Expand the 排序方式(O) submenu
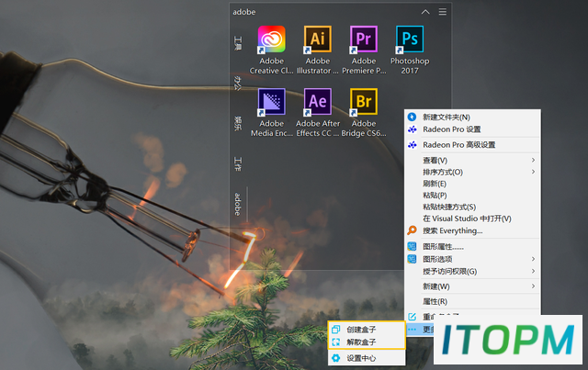The image size is (588, 370). coord(472,172)
